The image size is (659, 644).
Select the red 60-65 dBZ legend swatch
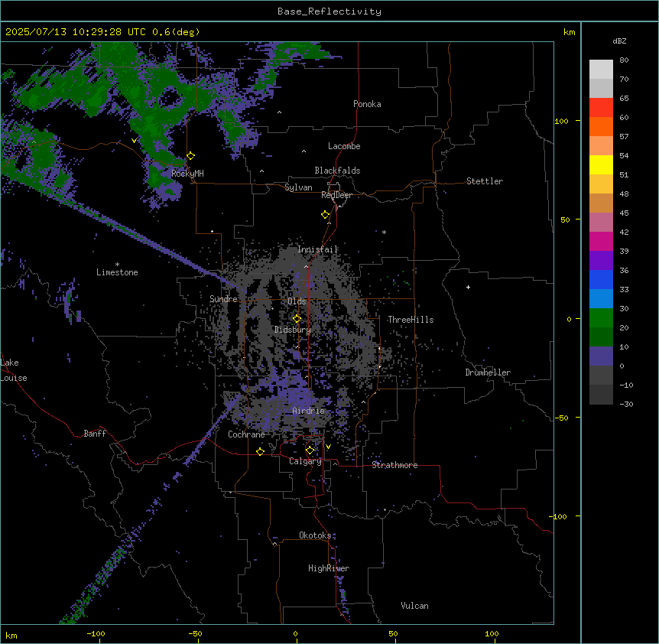coord(601,108)
